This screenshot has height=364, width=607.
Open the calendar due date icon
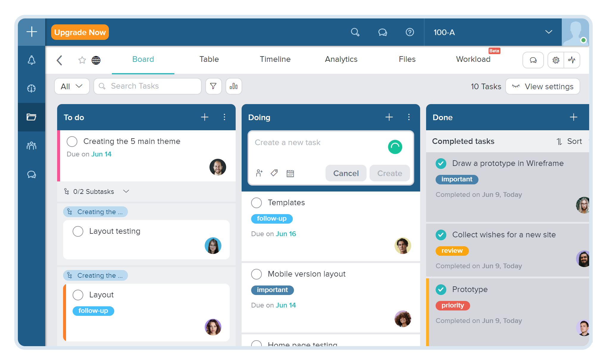tap(290, 173)
